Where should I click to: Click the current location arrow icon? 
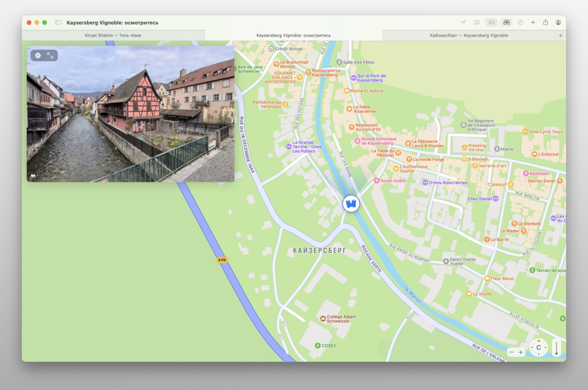tap(463, 22)
